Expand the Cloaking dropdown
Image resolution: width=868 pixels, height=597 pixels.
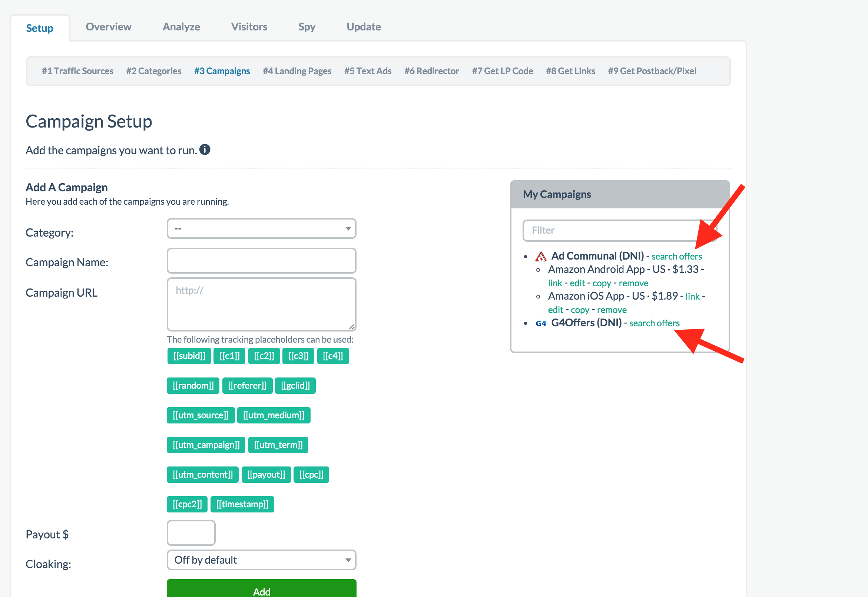tap(261, 560)
